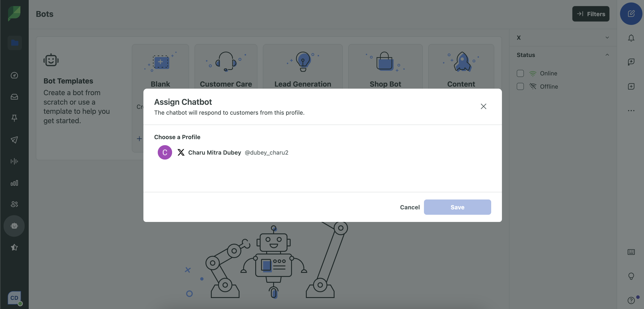Open the reviews star icon
The image size is (644, 309).
point(14,247)
